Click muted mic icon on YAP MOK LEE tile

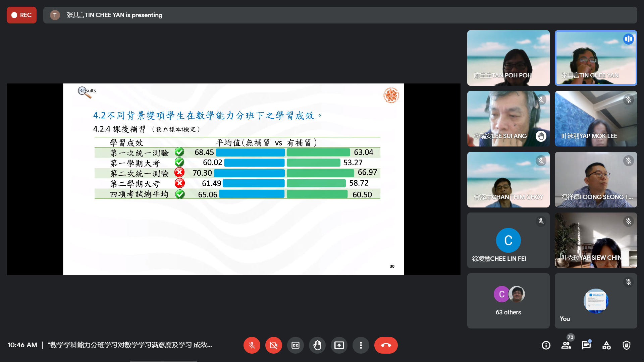pyautogui.click(x=629, y=100)
